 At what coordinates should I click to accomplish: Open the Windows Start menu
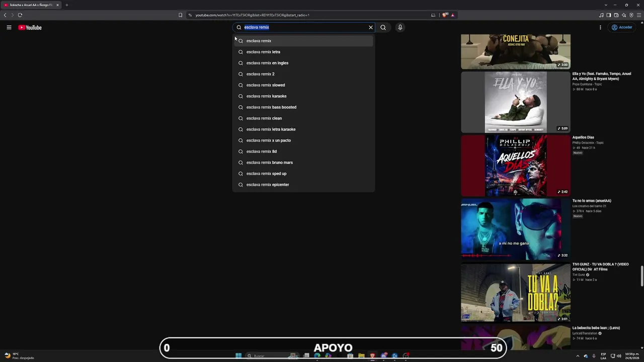pos(238,356)
